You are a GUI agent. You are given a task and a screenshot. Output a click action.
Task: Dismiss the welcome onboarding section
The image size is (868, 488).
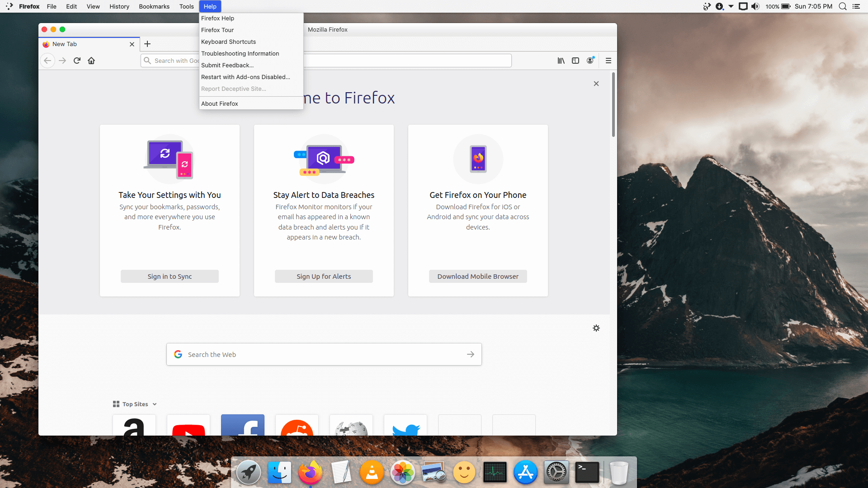[x=596, y=84]
